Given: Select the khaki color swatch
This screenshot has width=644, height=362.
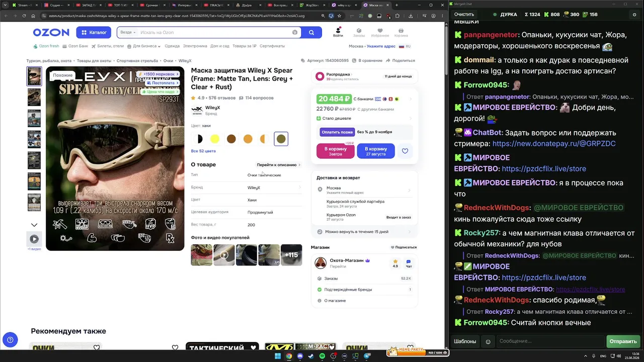Looking at the screenshot, I should 281,139.
